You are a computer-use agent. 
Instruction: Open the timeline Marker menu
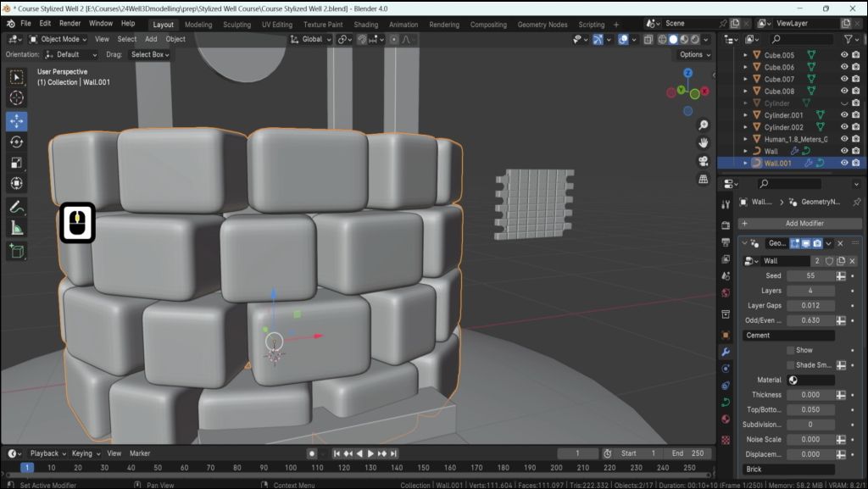(140, 453)
